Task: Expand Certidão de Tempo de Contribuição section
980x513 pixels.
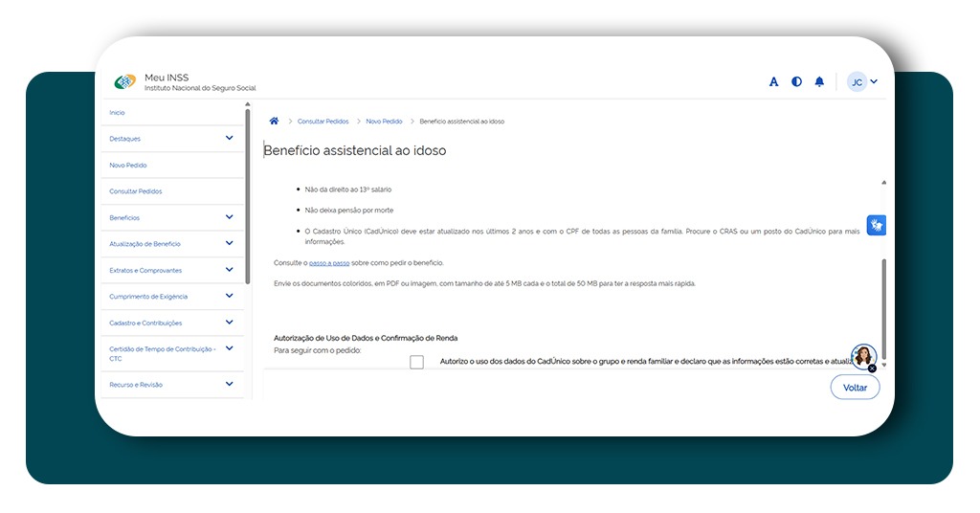Action: [172, 354]
